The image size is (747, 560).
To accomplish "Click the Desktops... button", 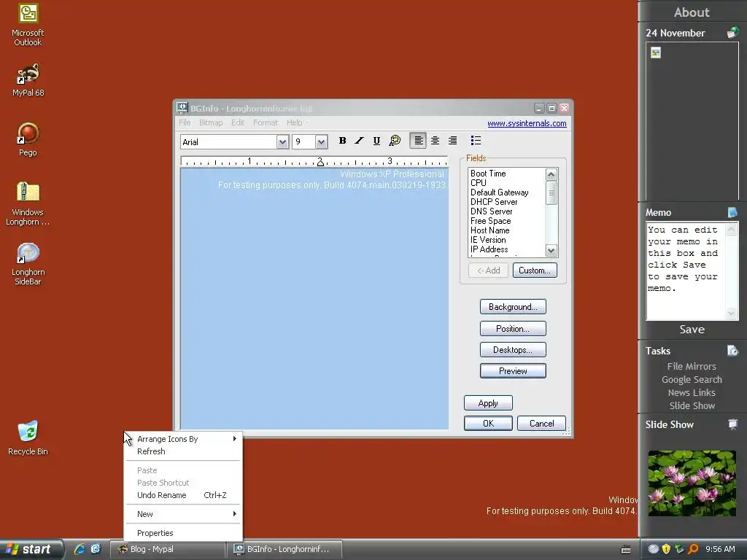I will click(513, 350).
